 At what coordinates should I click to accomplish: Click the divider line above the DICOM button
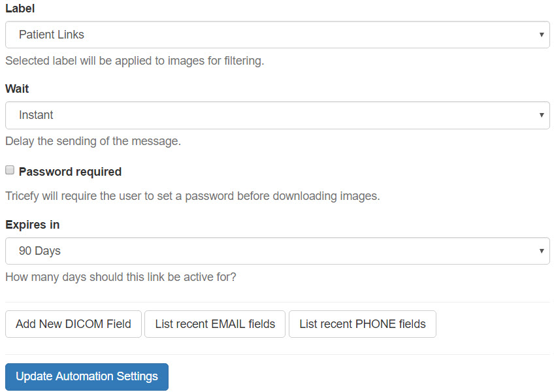pyautogui.click(x=277, y=302)
